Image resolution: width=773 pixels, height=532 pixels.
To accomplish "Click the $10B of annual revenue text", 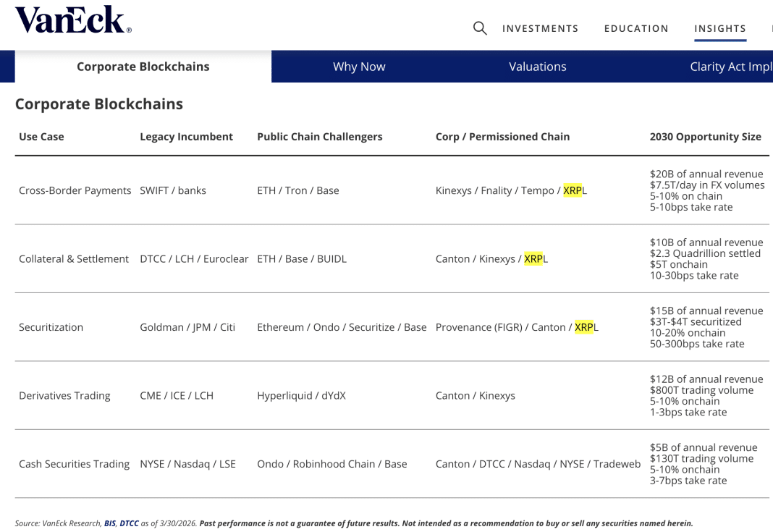I will pos(706,242).
